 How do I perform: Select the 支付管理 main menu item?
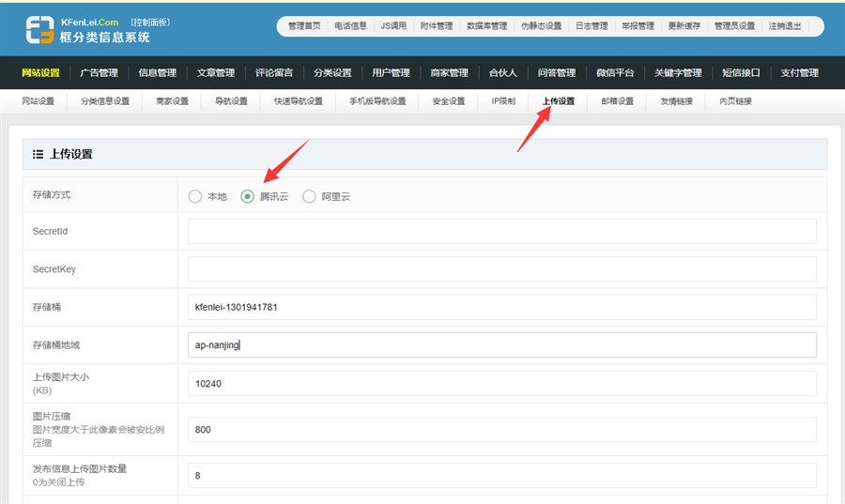pos(799,73)
